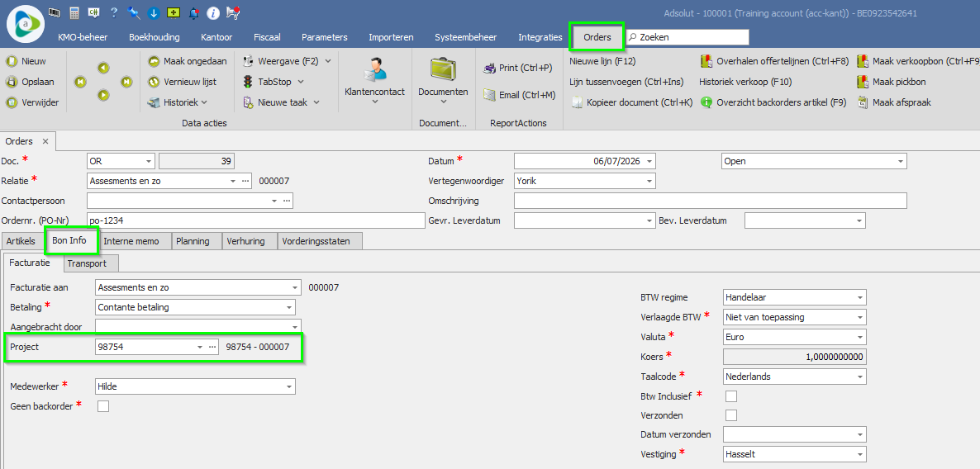This screenshot has height=469, width=980.
Task: Go to previous record up arrow
Action: pyautogui.click(x=104, y=68)
